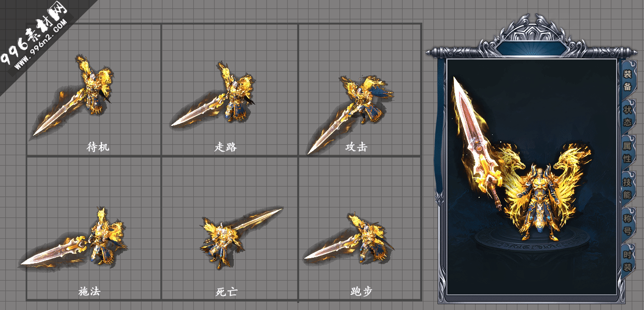Viewport: 644px width, 310px height.
Task: Click the 死亡 label text
Action: (x=226, y=292)
